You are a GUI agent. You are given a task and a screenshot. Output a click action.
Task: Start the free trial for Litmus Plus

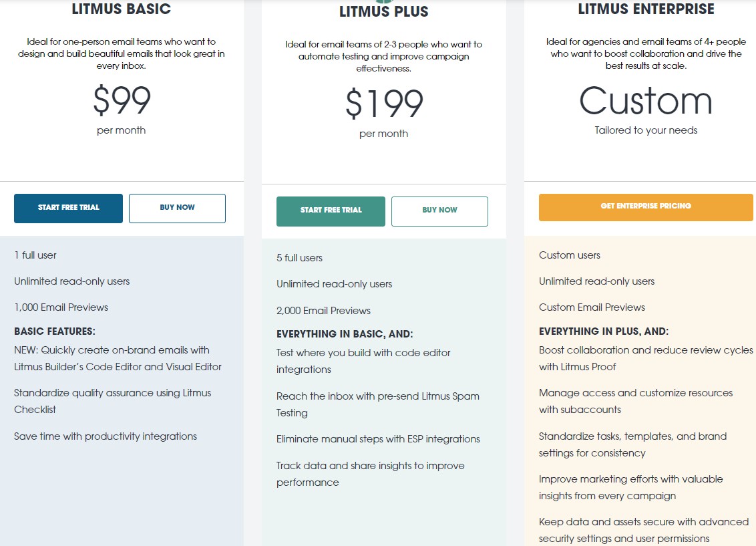point(331,211)
